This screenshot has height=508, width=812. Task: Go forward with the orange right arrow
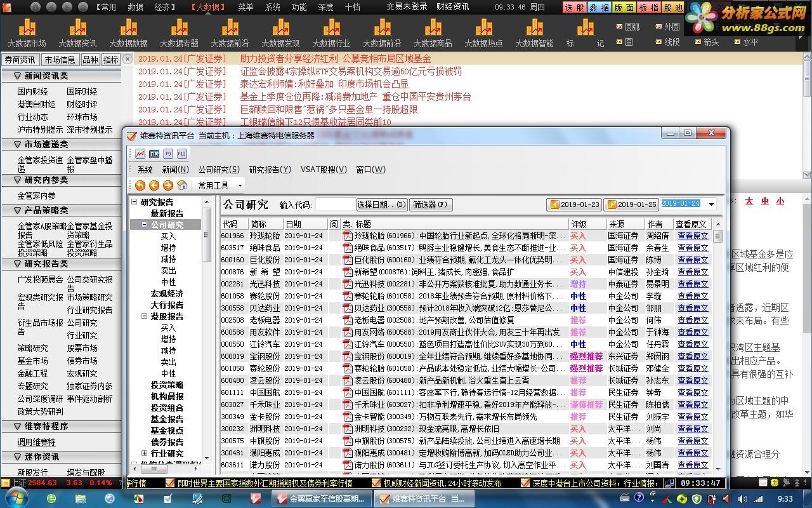(167, 185)
